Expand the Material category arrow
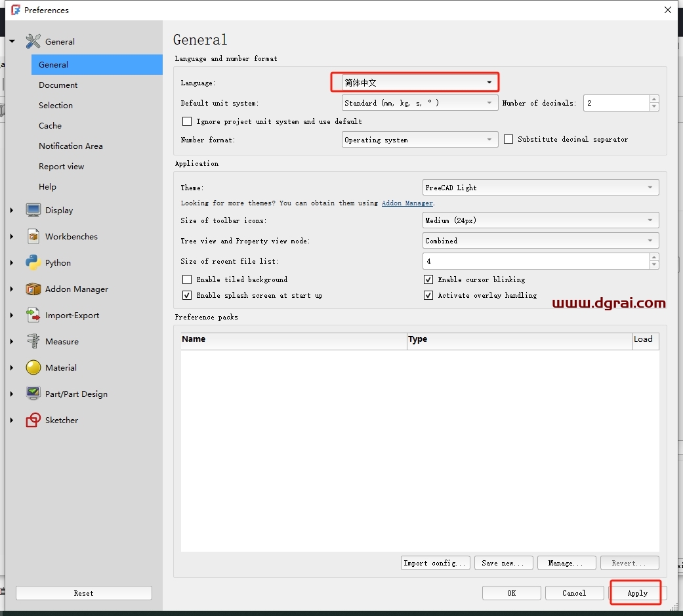Screen dimensions: 683x616 click(12, 367)
